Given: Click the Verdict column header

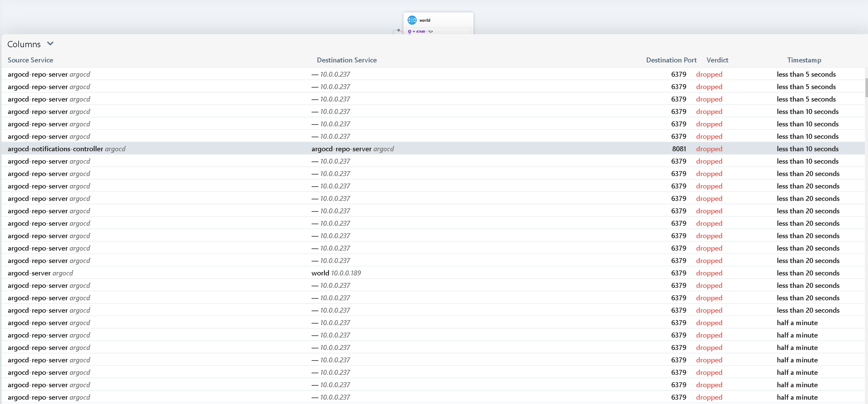Looking at the screenshot, I should click(717, 60).
